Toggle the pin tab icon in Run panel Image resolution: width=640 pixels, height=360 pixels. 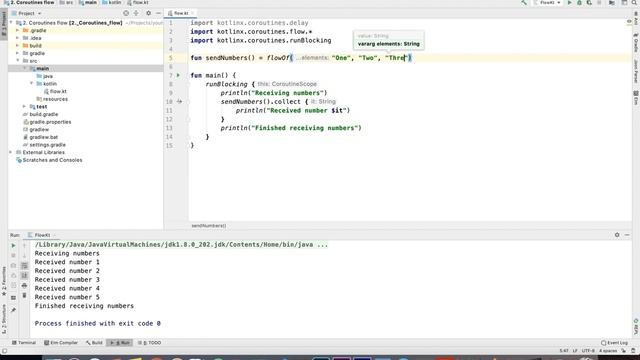(x=13, y=310)
